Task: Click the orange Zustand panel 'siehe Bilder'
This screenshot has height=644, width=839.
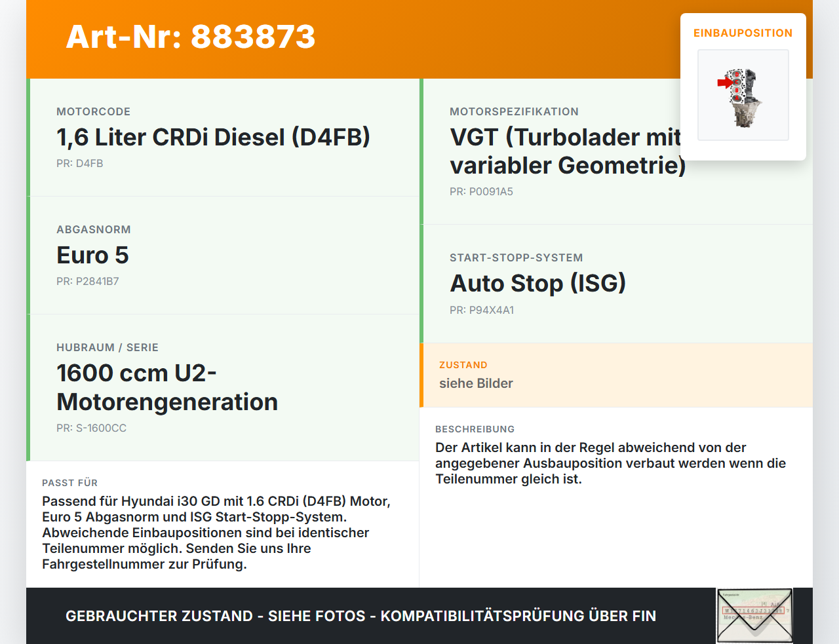Action: [x=616, y=375]
